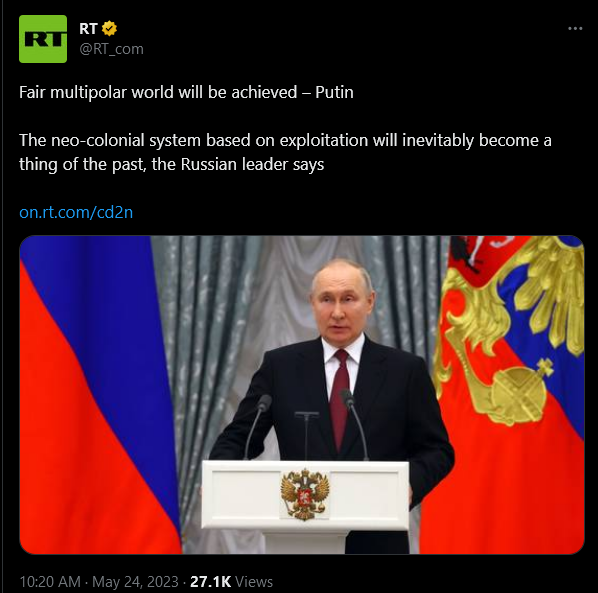Click the 27.1K view count
The width and height of the screenshot is (598, 593).
coord(211,582)
